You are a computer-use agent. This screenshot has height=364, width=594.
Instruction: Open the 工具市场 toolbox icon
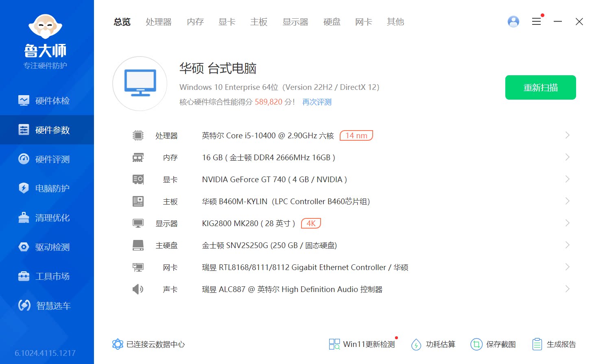pos(24,276)
